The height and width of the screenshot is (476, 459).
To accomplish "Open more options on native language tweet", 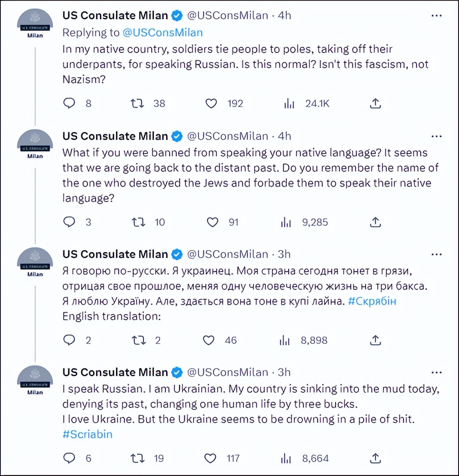I will pos(436,136).
